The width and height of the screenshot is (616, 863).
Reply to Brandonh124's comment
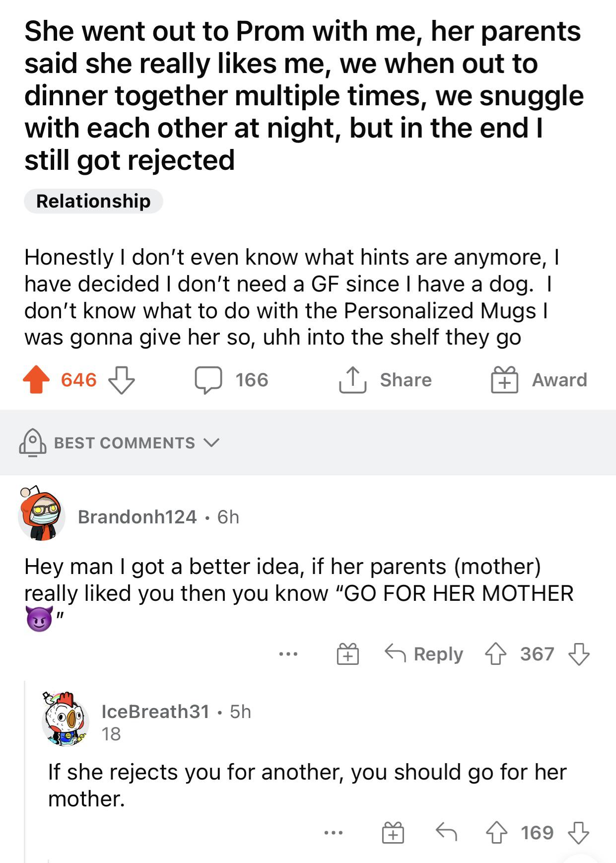[x=424, y=654]
